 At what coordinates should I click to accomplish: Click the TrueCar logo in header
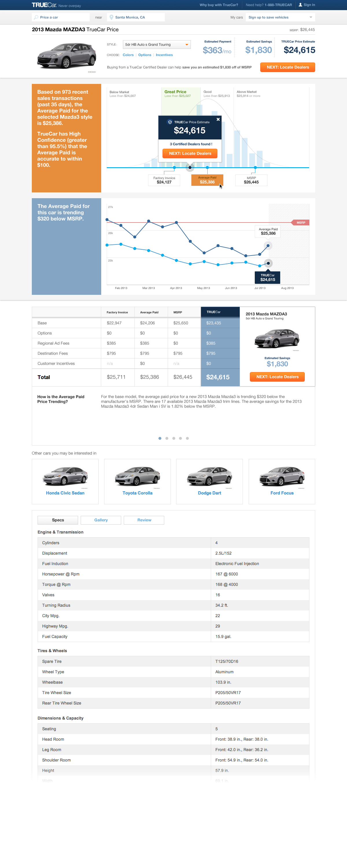44,5
